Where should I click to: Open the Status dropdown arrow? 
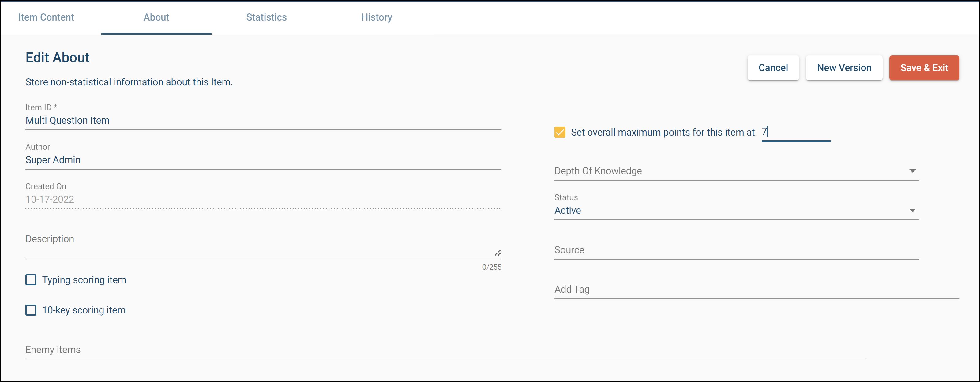point(912,210)
